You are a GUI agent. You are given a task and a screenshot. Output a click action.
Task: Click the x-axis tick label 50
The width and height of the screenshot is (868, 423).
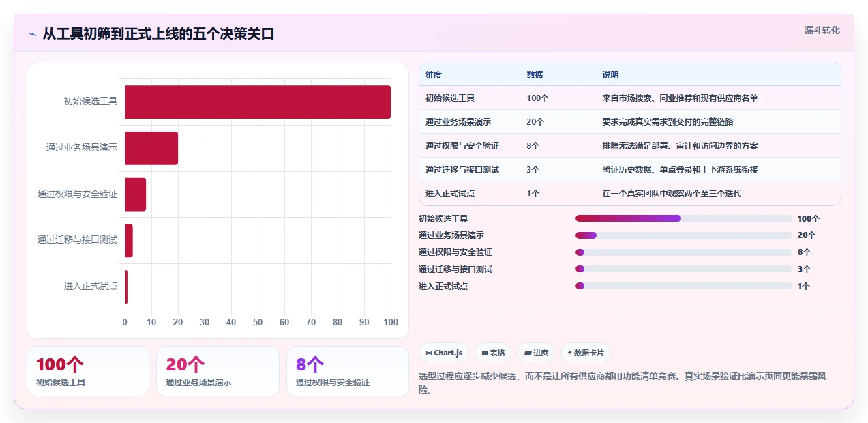[258, 322]
